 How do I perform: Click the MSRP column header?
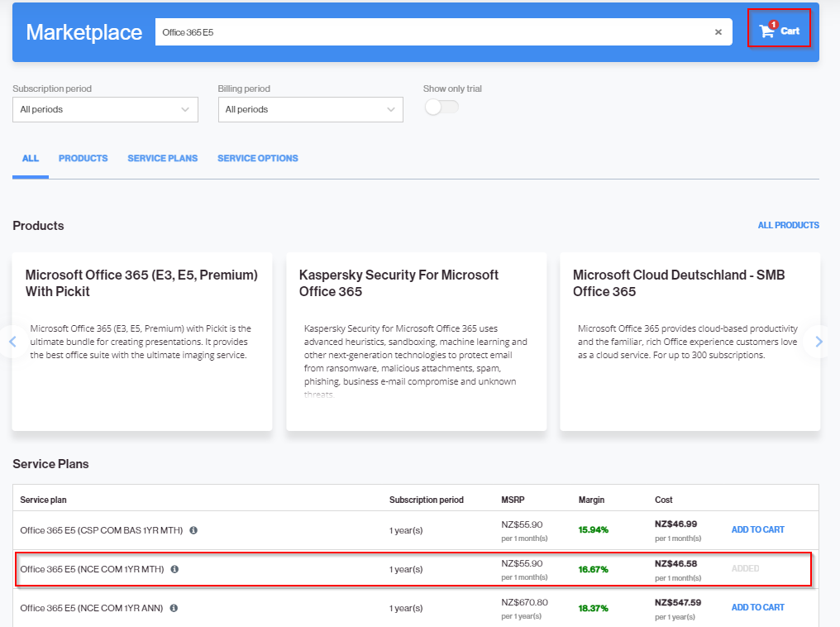(513, 500)
